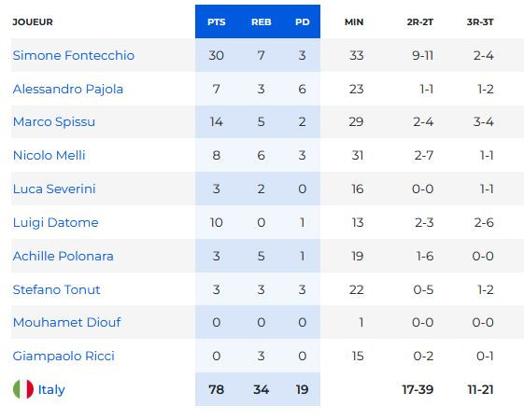
Task: Open Alessandro Pajola's profile link
Action: (68, 90)
